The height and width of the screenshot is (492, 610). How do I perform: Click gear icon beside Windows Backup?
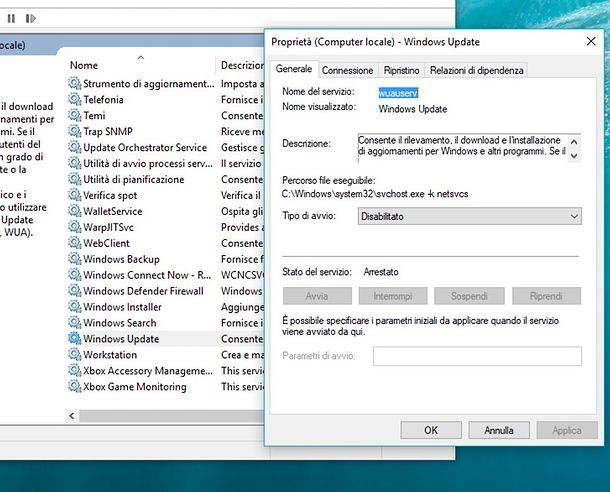(x=74, y=259)
